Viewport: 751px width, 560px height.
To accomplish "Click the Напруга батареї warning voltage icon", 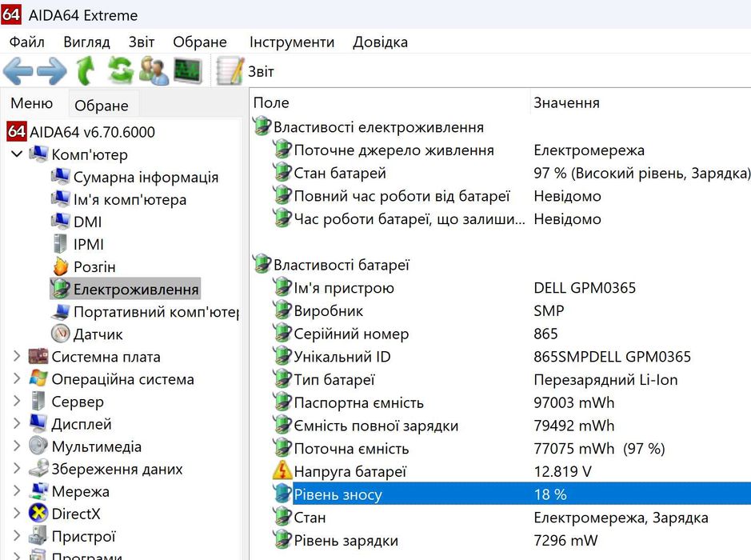I will (282, 471).
